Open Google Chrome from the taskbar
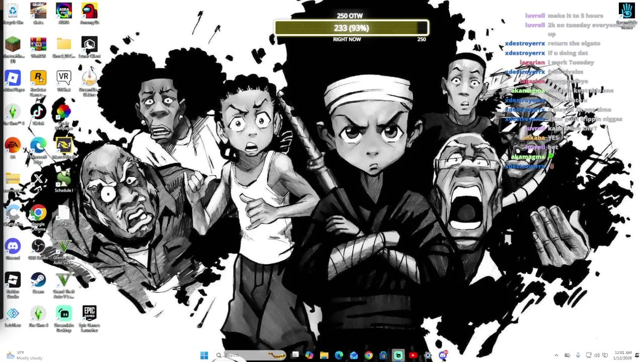Viewport: 644px width, 362px height. [x=368, y=355]
